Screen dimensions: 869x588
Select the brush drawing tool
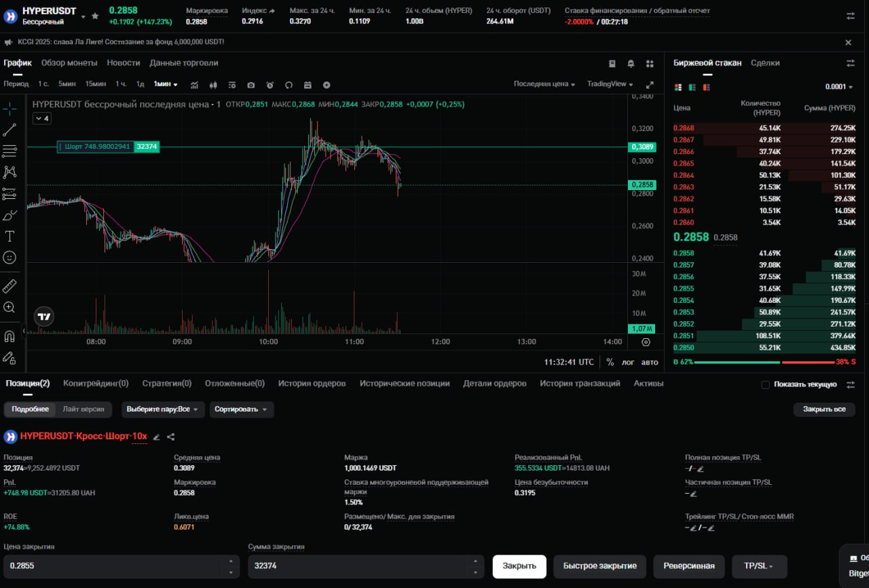pyautogui.click(x=10, y=215)
